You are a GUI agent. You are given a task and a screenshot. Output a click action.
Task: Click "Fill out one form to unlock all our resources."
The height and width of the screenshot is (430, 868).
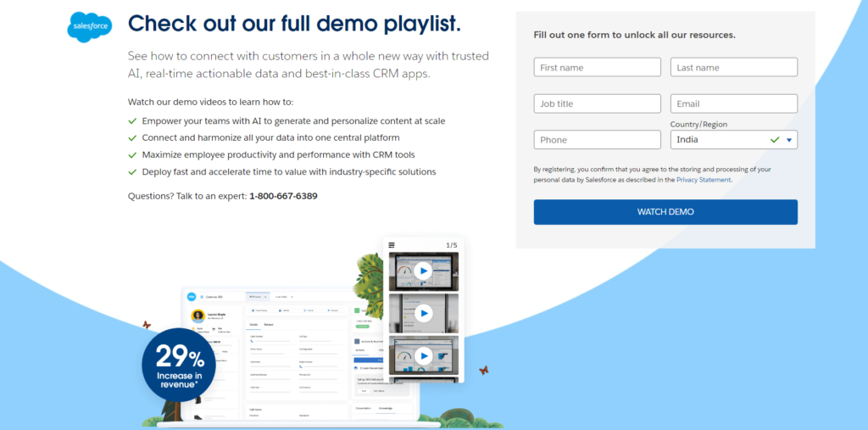pos(634,35)
